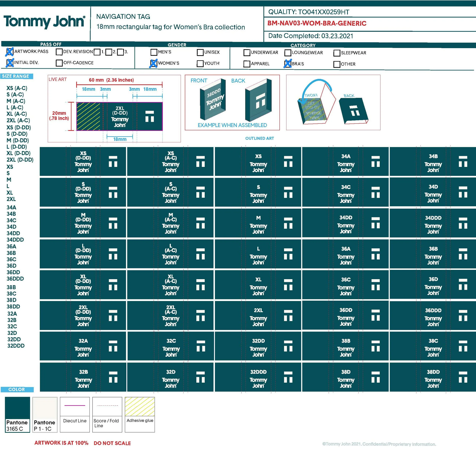Viewport: 476px width, 451px height.
Task: Click the DO NOT SCALE notice
Action: point(112,443)
